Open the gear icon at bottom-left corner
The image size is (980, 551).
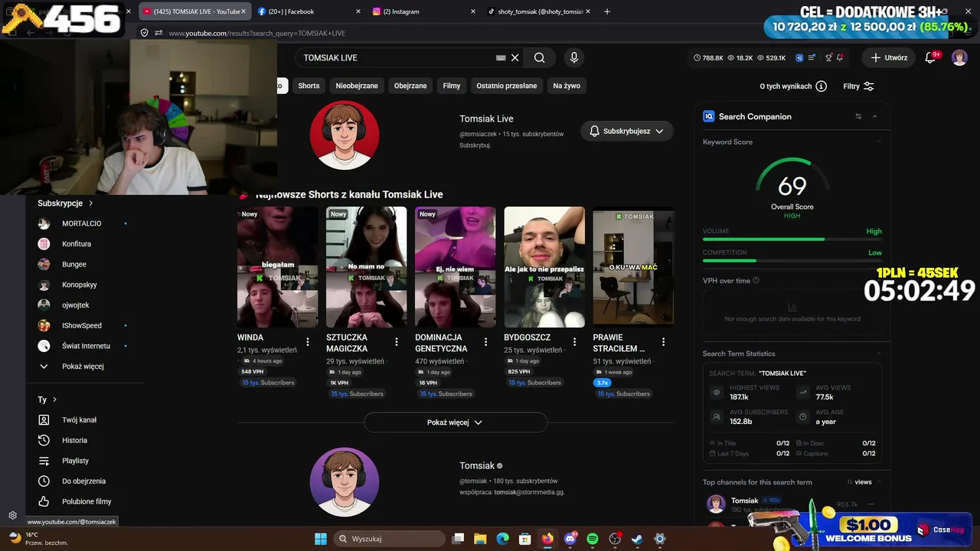12,515
